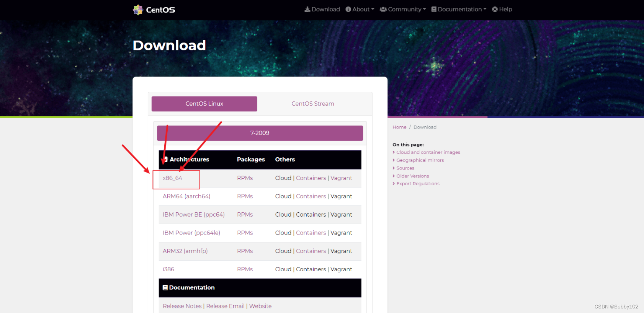This screenshot has width=644, height=313.
Task: Open IBM Power (ppc64le) link
Action: pos(191,233)
